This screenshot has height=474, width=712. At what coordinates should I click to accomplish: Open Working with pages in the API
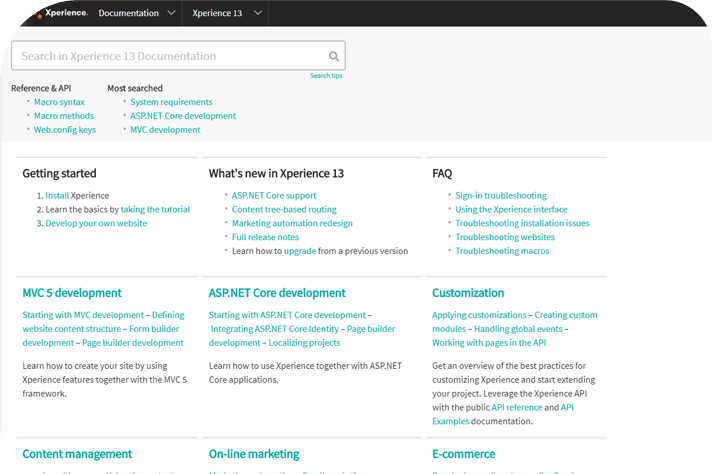[489, 343]
